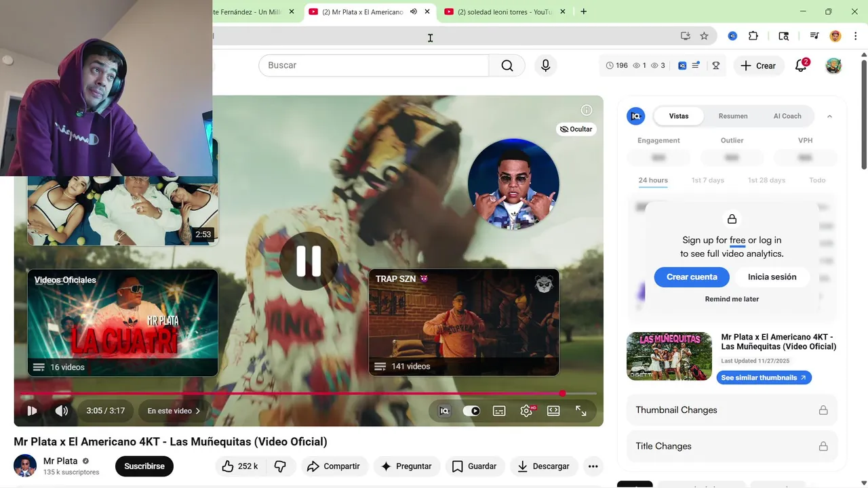The width and height of the screenshot is (868, 488).
Task: Mute the video volume speaker icon
Action: tap(62, 411)
